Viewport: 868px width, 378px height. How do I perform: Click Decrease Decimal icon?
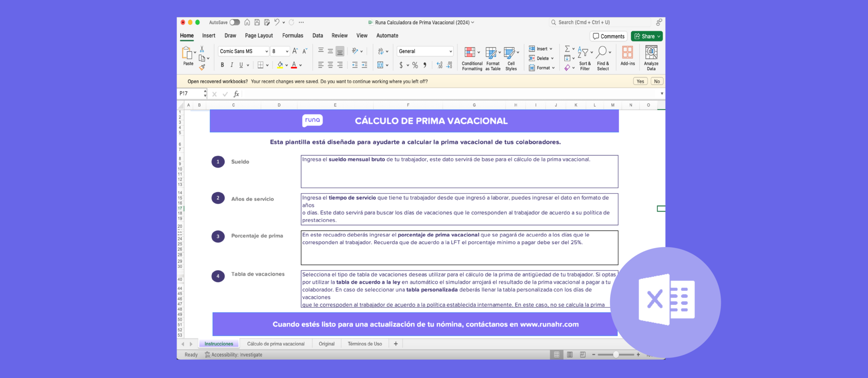coord(449,65)
